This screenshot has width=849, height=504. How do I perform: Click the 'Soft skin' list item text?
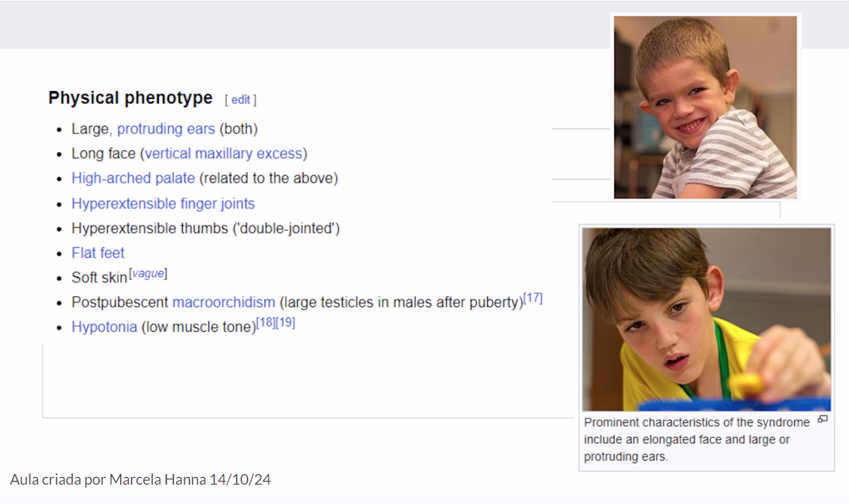pyautogui.click(x=99, y=278)
